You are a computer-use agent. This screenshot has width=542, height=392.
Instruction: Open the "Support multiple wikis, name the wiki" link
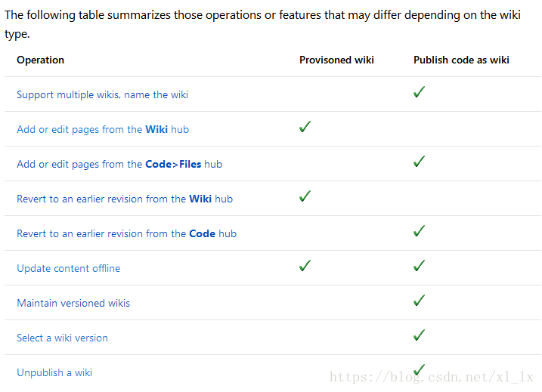pos(102,94)
